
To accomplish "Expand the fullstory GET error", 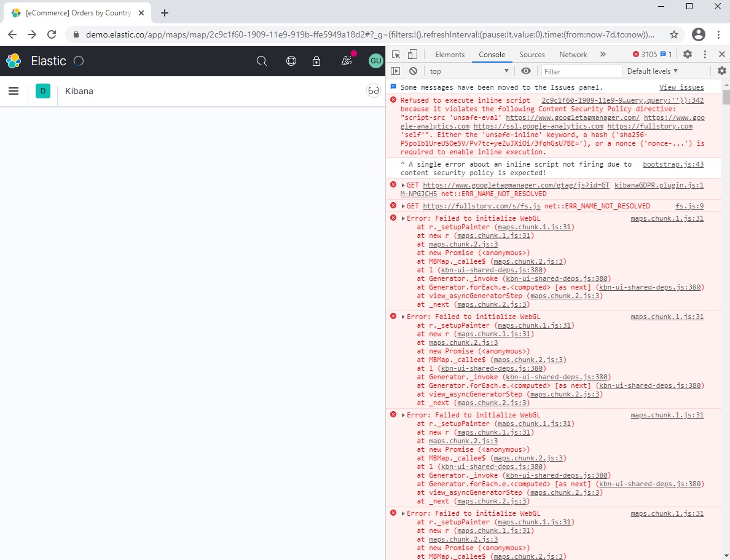I will (x=403, y=206).
